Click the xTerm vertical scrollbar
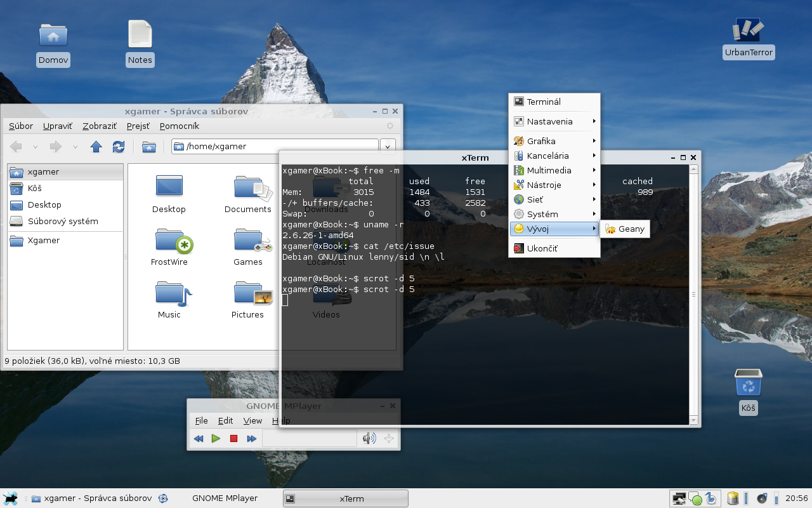This screenshot has width=812, height=508. pos(693,295)
